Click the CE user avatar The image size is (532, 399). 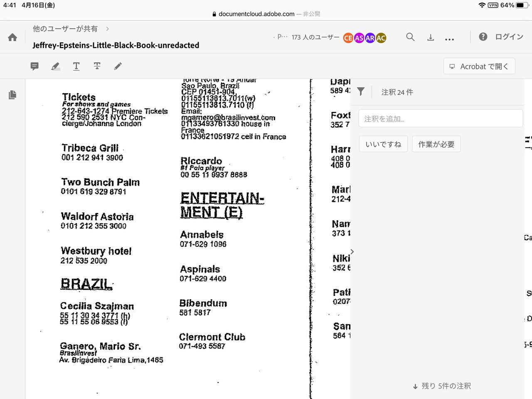(x=348, y=38)
